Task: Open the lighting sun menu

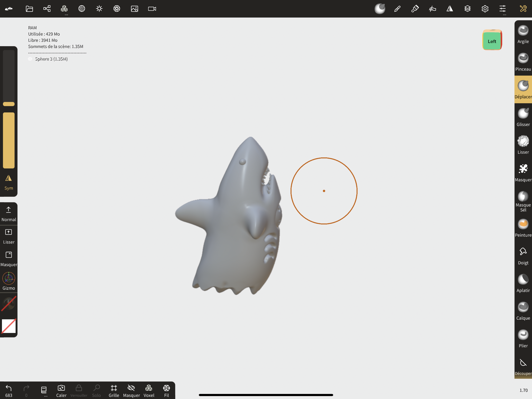Action: point(99,9)
